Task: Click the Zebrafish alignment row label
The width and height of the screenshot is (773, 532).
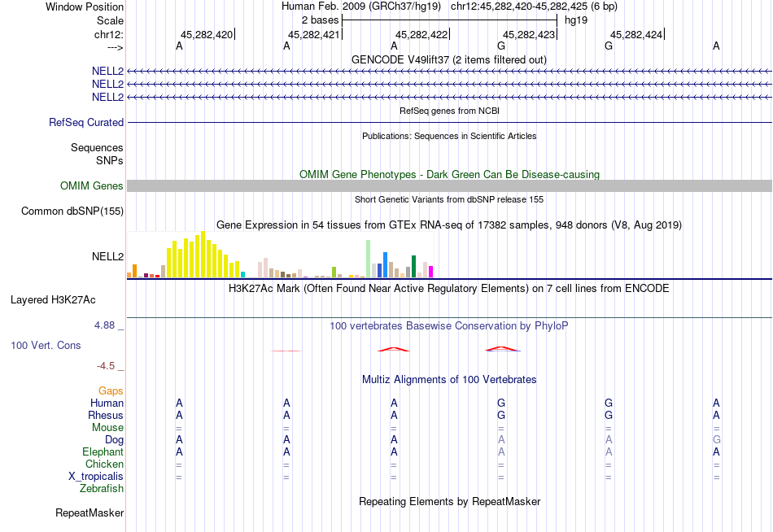Action: pyautogui.click(x=102, y=489)
